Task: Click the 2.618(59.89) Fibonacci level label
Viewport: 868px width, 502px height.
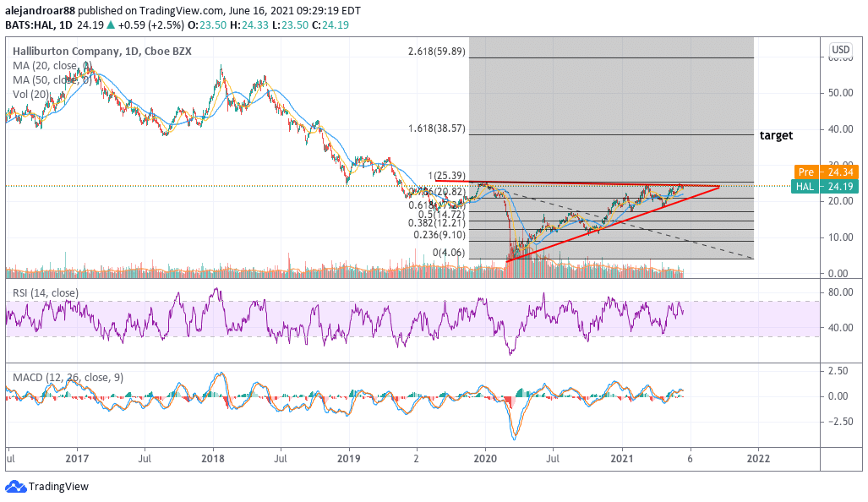Action: point(437,52)
